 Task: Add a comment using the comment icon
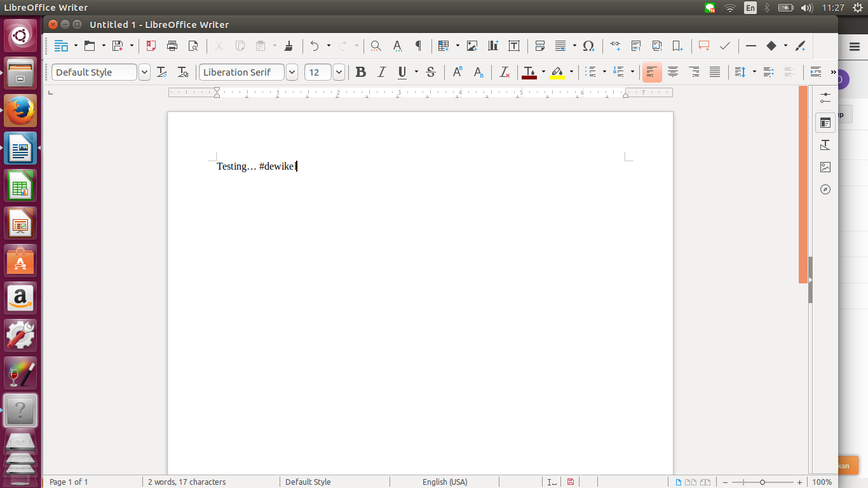(x=704, y=46)
